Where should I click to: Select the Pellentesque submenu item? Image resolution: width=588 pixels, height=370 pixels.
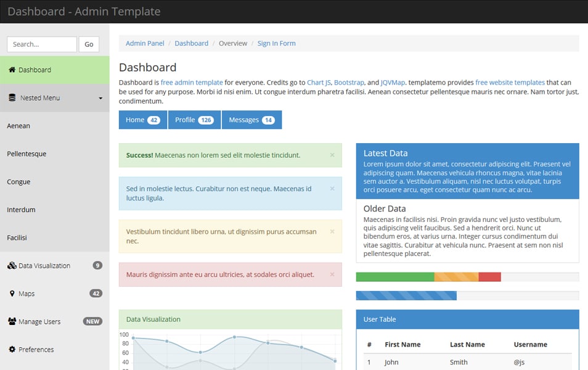pos(55,154)
